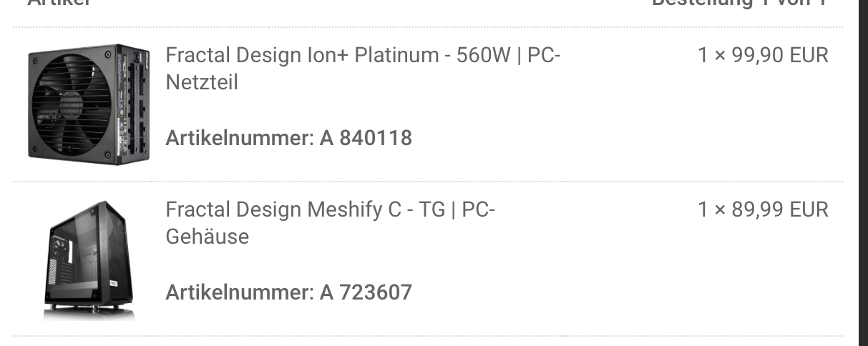
Task: Select article number A 840118
Action: [366, 138]
